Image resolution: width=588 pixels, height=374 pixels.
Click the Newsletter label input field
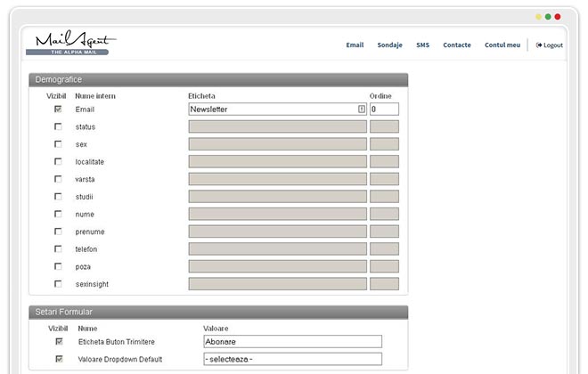click(272, 110)
